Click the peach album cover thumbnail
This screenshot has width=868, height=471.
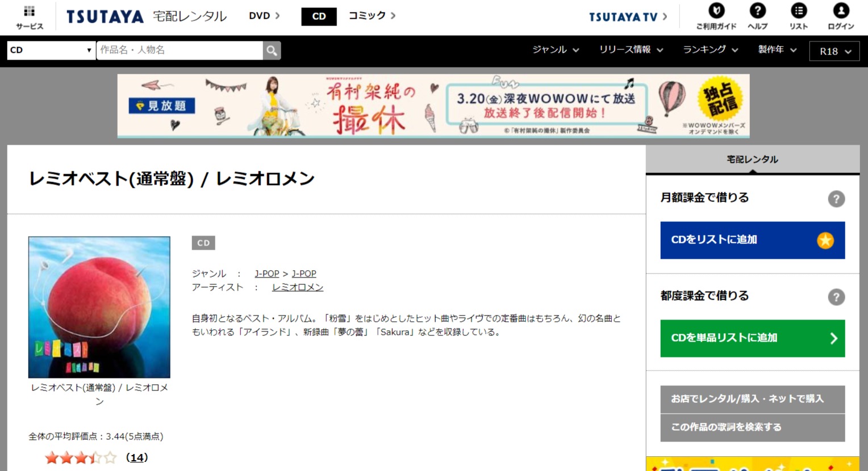99,307
